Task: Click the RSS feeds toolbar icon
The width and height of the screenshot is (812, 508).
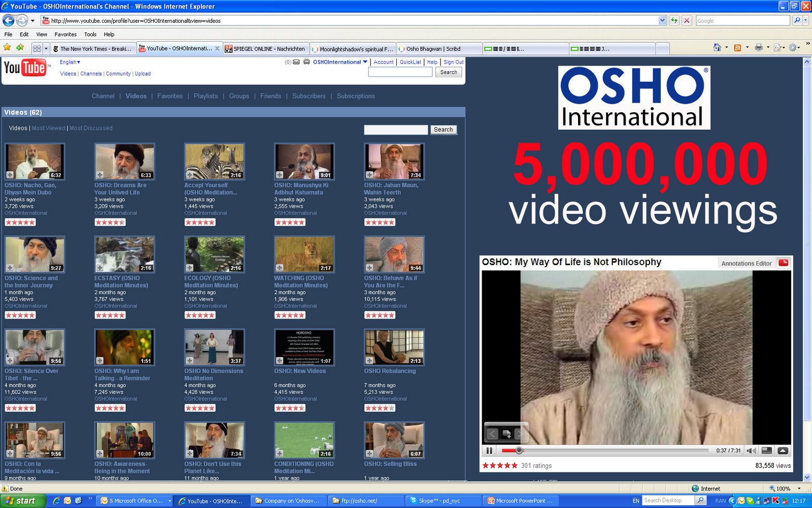Action: (737, 47)
